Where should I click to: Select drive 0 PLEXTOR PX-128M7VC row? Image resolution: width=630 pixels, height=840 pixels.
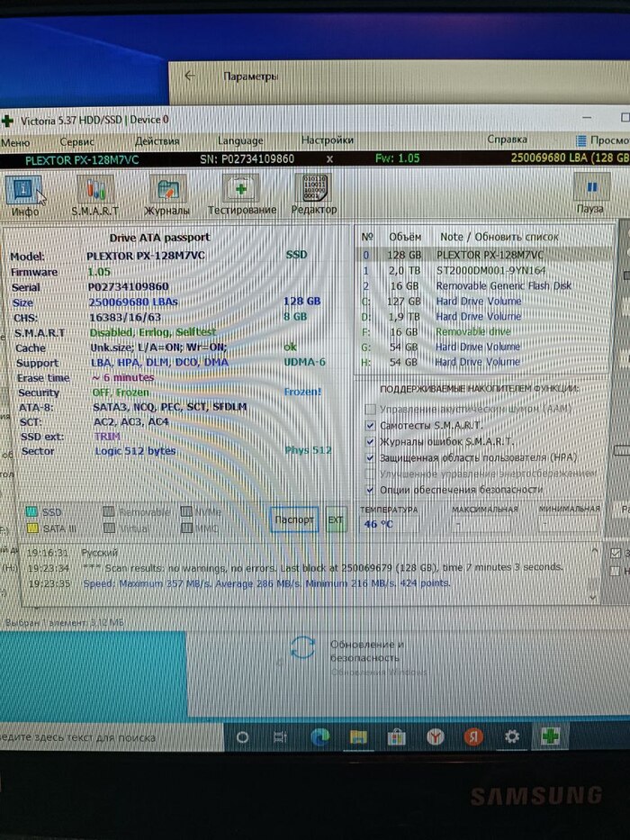(x=484, y=255)
